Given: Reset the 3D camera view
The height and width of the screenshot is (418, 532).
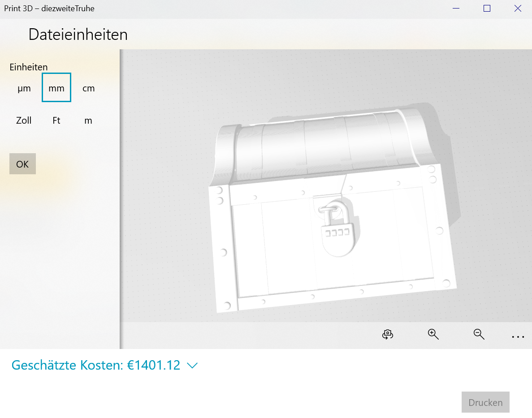Looking at the screenshot, I should pyautogui.click(x=388, y=335).
